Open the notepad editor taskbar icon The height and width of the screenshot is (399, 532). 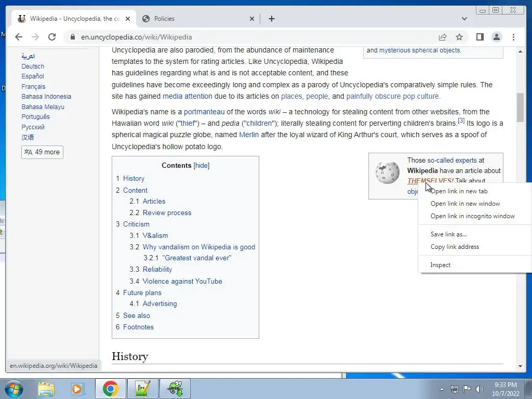[142, 389]
